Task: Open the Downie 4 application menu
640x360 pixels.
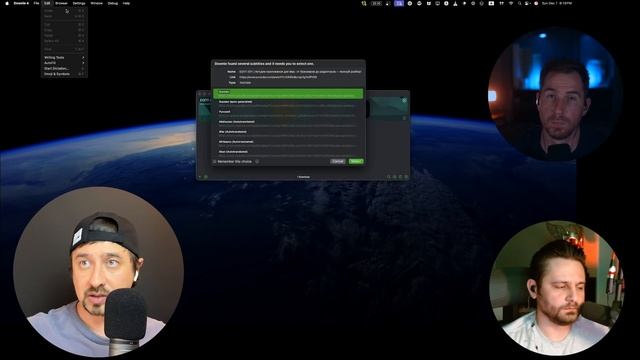Action: [x=21, y=3]
